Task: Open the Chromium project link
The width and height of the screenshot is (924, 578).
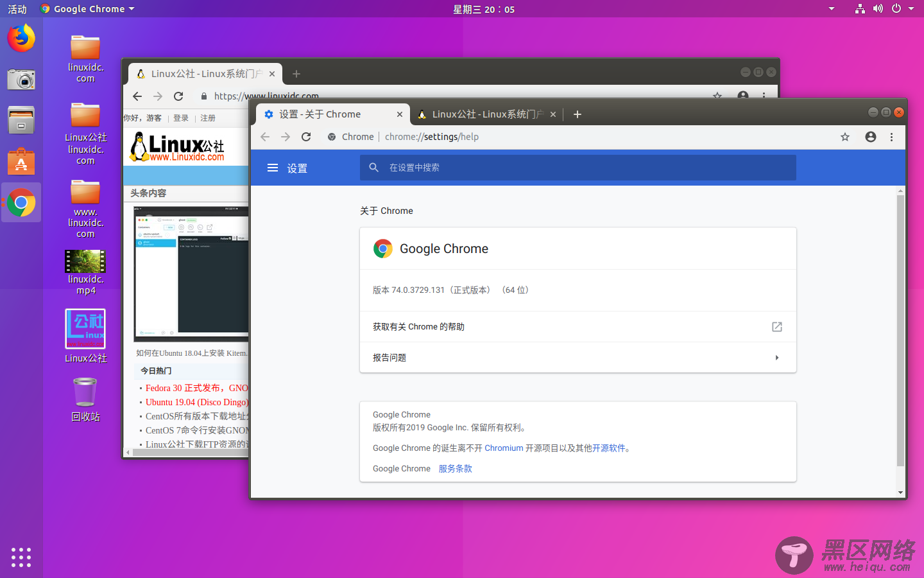Action: pyautogui.click(x=504, y=448)
